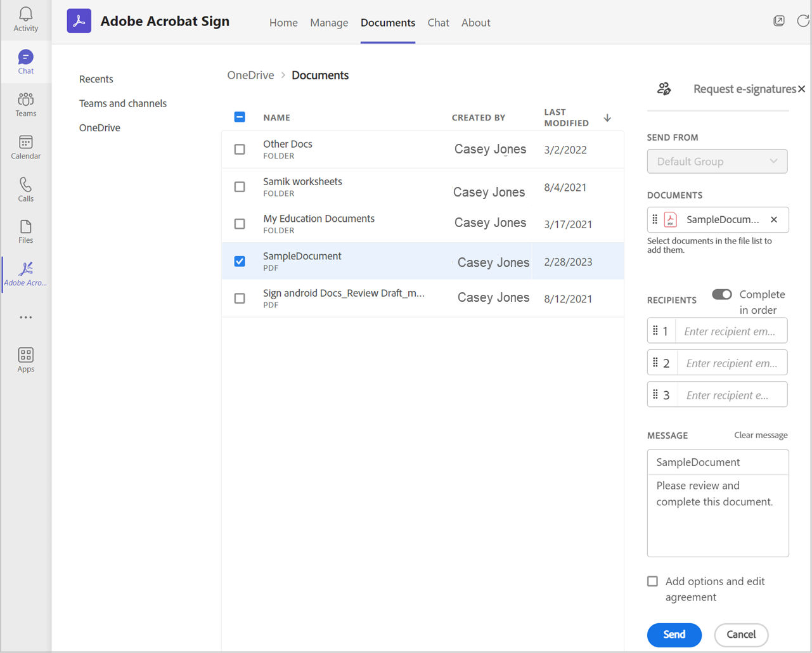Viewport: 812px width, 653px height.
Task: Open the Samik worksheets folder
Action: tap(302, 181)
